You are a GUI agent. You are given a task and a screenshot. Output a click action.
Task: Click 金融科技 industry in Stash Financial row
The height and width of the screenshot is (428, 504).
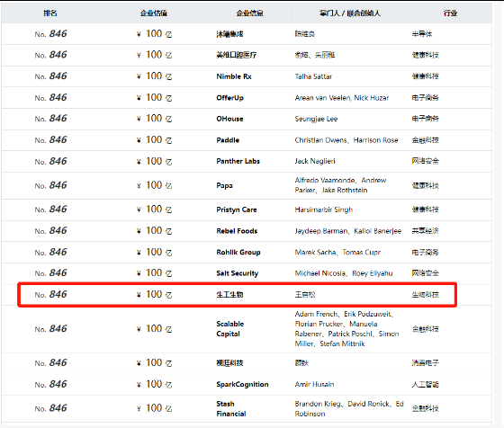(425, 409)
